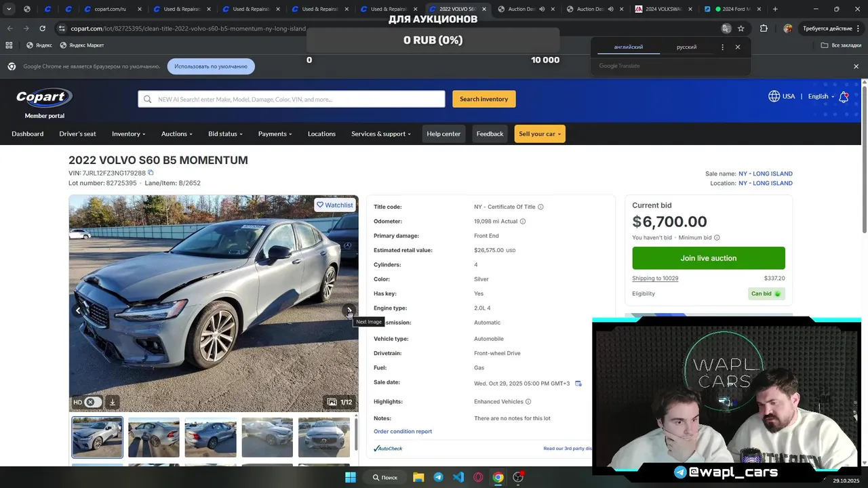868x488 pixels.
Task: Open the Feedback button
Action: 490,134
